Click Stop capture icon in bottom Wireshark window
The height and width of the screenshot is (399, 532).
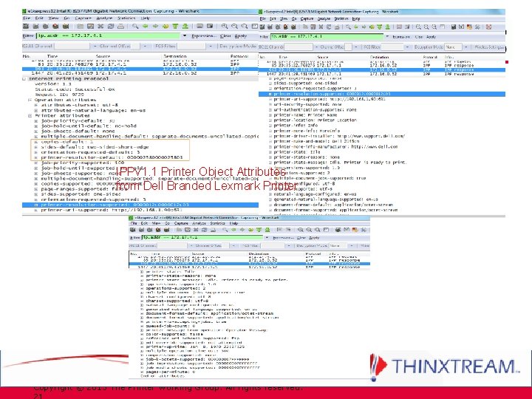[158, 230]
